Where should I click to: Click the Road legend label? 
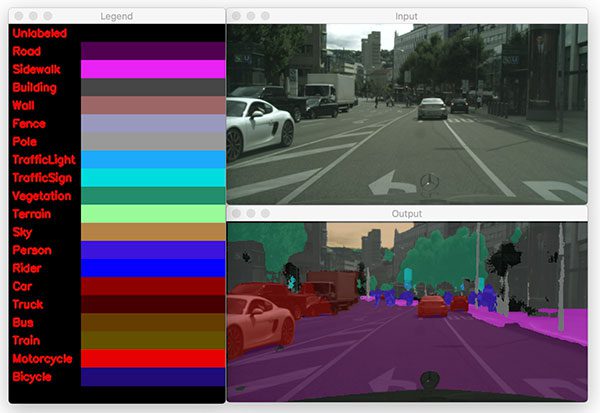coord(26,51)
